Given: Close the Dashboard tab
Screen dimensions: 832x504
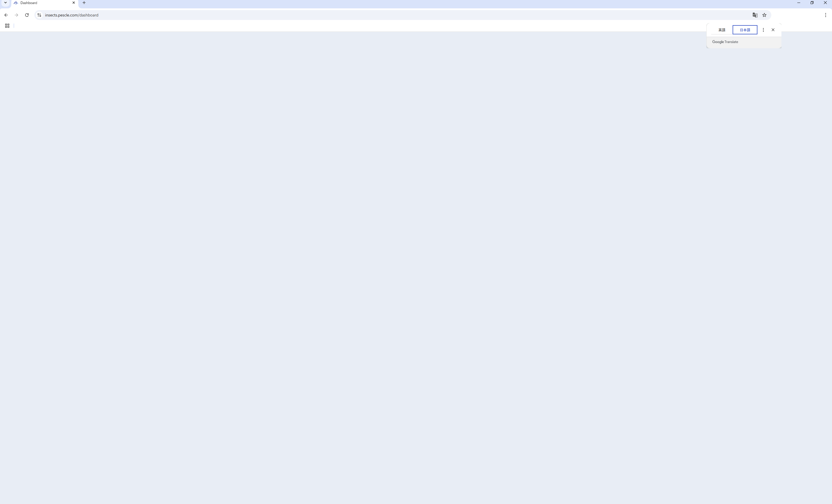Looking at the screenshot, I should tap(74, 3).
